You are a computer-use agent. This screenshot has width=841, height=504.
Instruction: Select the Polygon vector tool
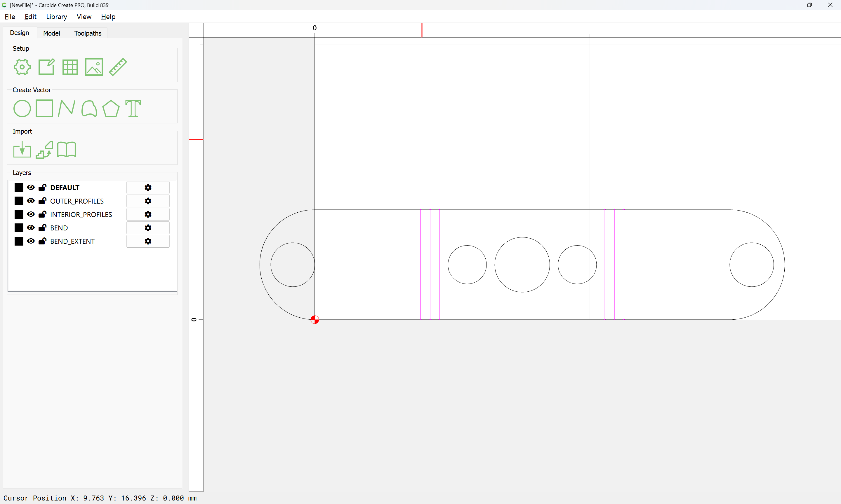111,109
